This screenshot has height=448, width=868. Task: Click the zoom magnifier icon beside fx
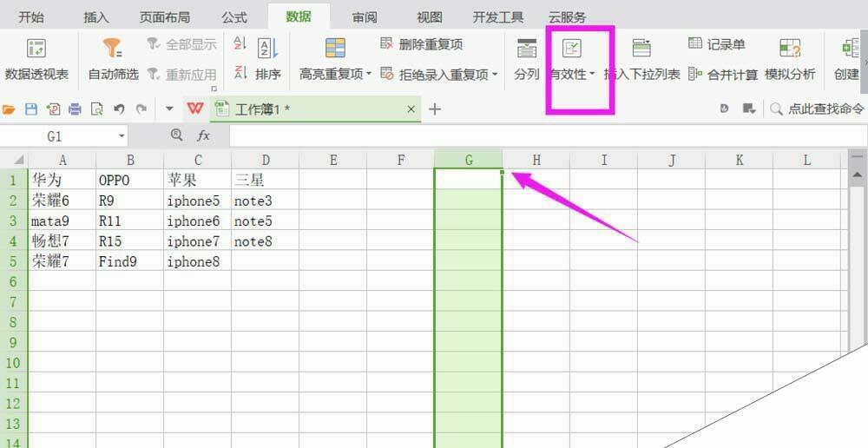click(x=176, y=135)
